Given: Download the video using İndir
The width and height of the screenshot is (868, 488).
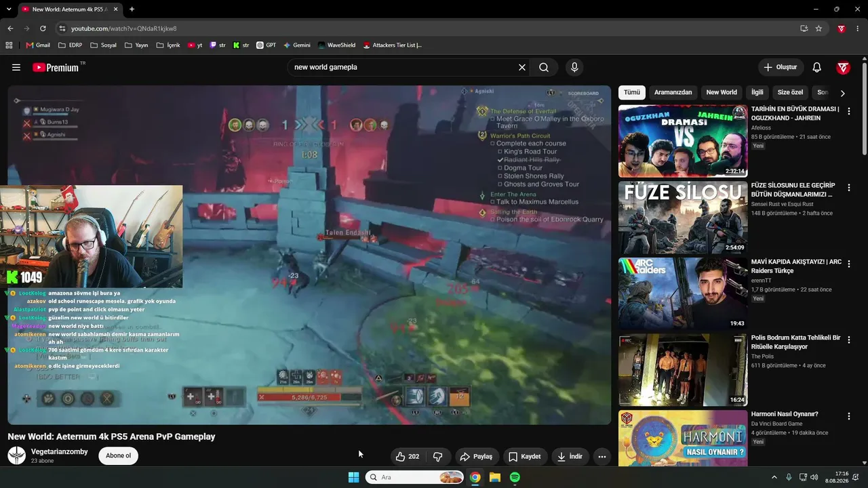Looking at the screenshot, I should pyautogui.click(x=570, y=457).
